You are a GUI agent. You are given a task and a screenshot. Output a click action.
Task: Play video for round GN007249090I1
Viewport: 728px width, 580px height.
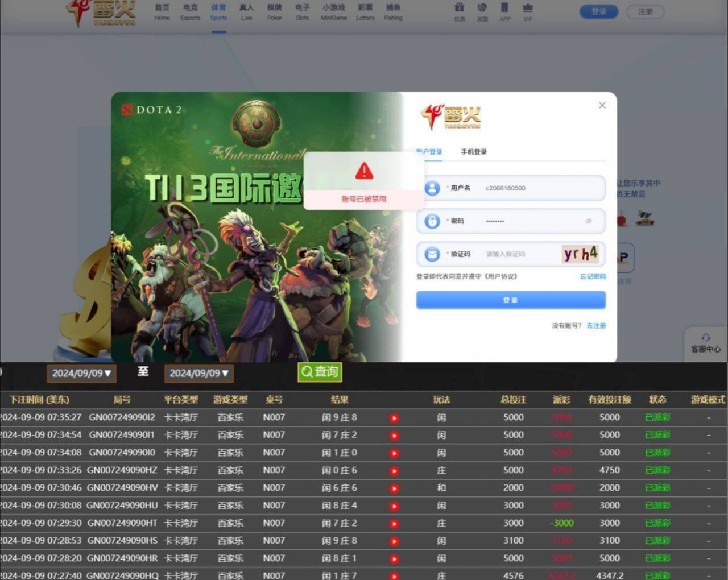(x=394, y=436)
